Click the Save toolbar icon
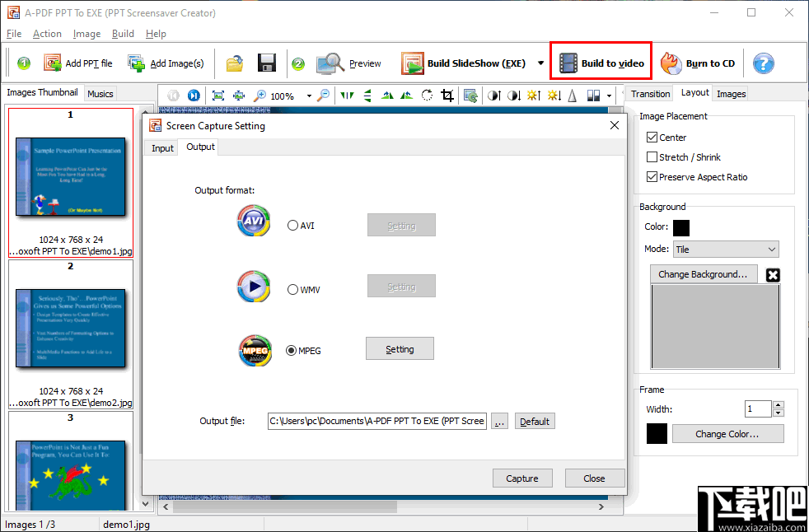 (x=267, y=63)
